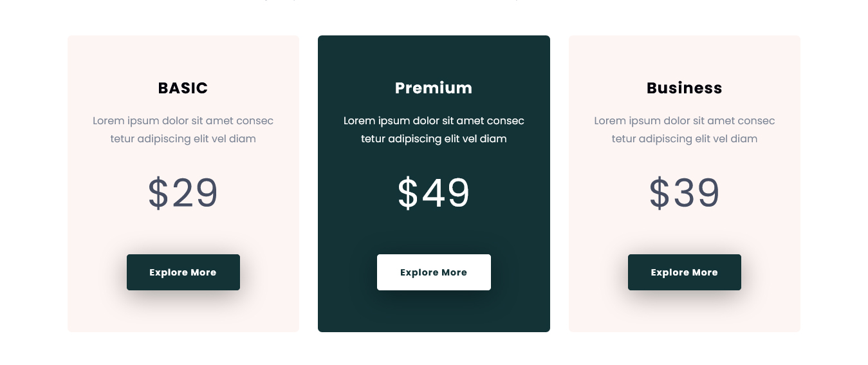Click the description paragraph under Business heading
The image size is (868, 365).
(x=684, y=129)
